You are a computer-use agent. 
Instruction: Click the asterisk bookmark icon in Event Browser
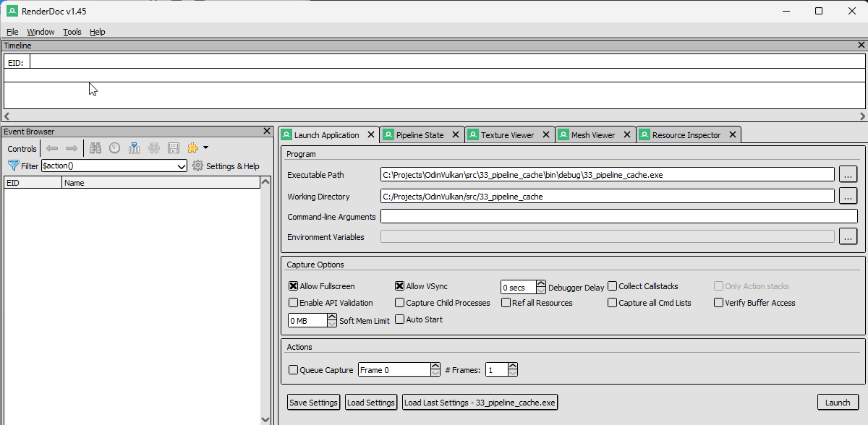tap(154, 148)
